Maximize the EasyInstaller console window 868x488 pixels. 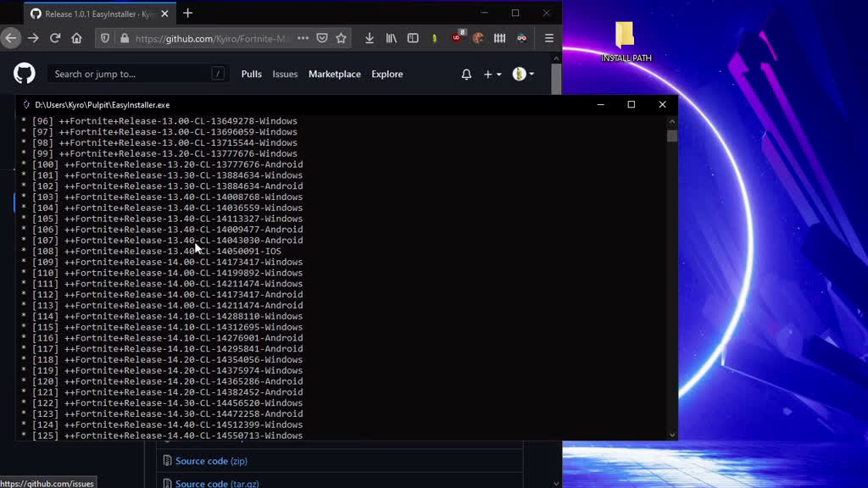(631, 104)
